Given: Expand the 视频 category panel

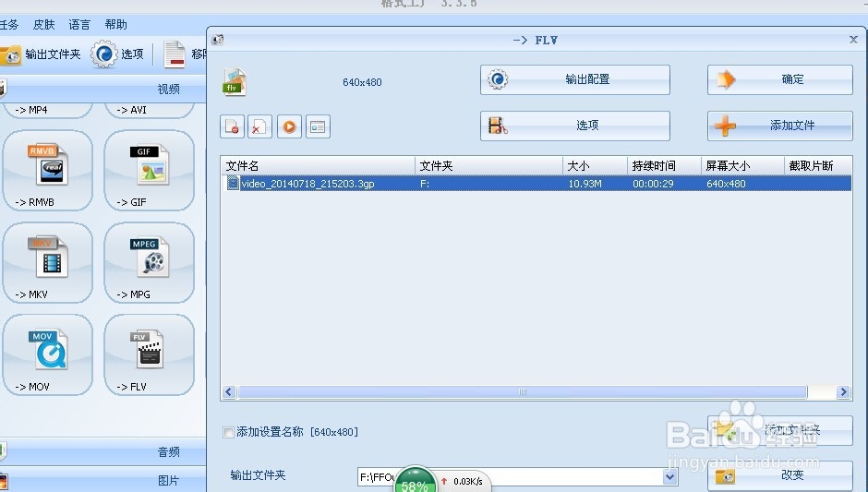Looking at the screenshot, I should click(103, 89).
